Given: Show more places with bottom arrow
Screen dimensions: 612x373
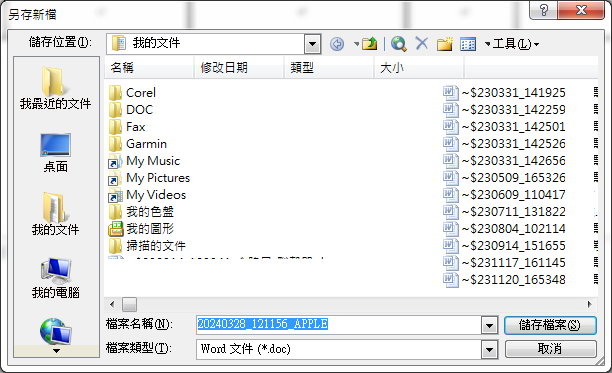Looking at the screenshot, I should coord(56,351).
